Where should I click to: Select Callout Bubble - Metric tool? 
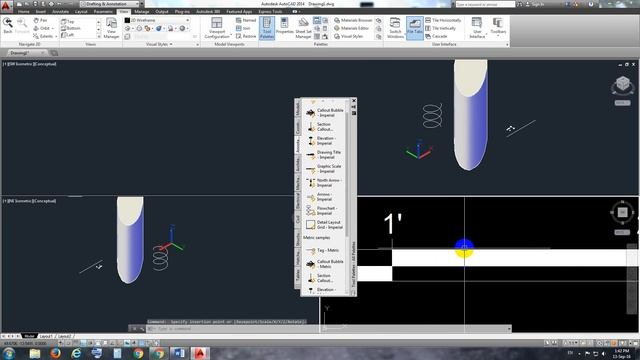(325, 264)
